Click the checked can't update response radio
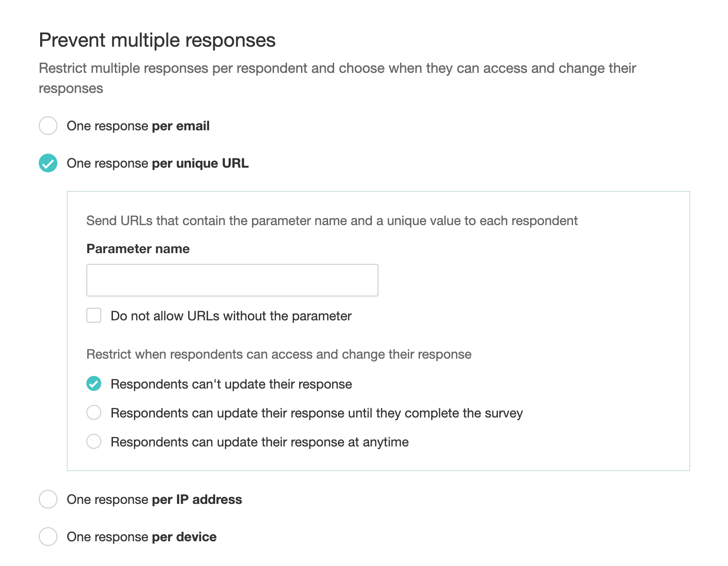Viewport: 728px width, 566px height. pyautogui.click(x=94, y=383)
